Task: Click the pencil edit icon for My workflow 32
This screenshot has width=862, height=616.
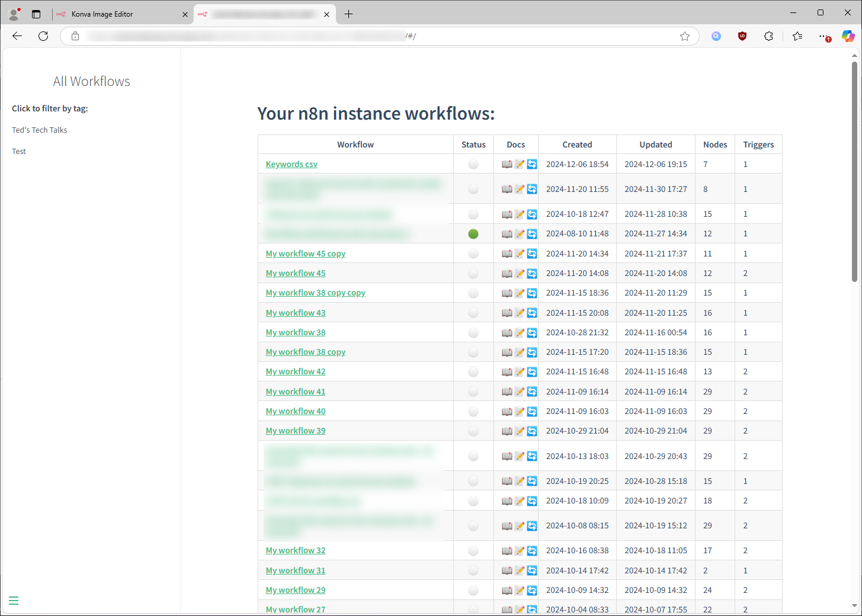Action: point(520,550)
